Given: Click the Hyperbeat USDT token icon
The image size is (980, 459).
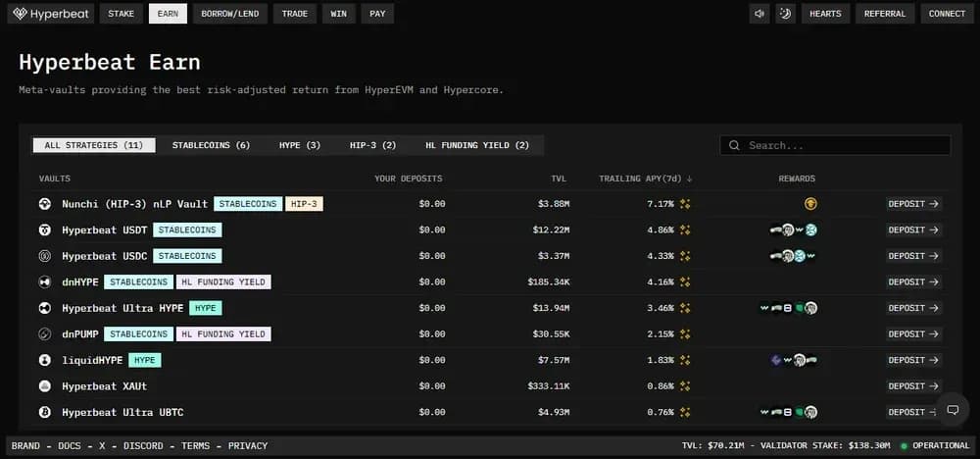Looking at the screenshot, I should (44, 230).
